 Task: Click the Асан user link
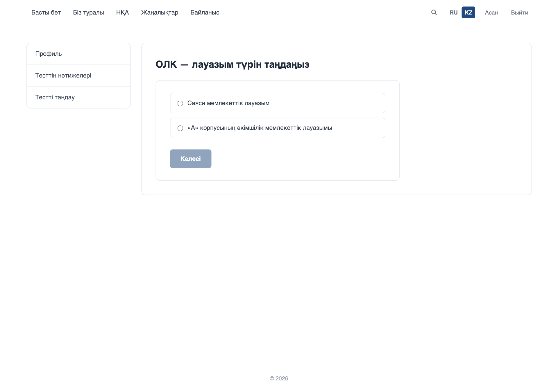click(491, 12)
